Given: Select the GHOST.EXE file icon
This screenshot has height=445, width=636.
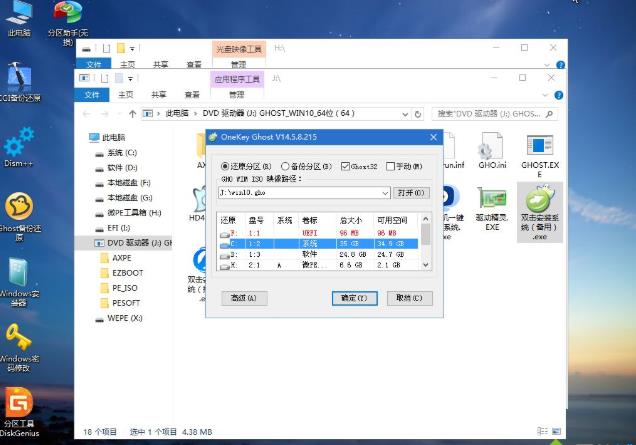Looking at the screenshot, I should pyautogui.click(x=538, y=152).
